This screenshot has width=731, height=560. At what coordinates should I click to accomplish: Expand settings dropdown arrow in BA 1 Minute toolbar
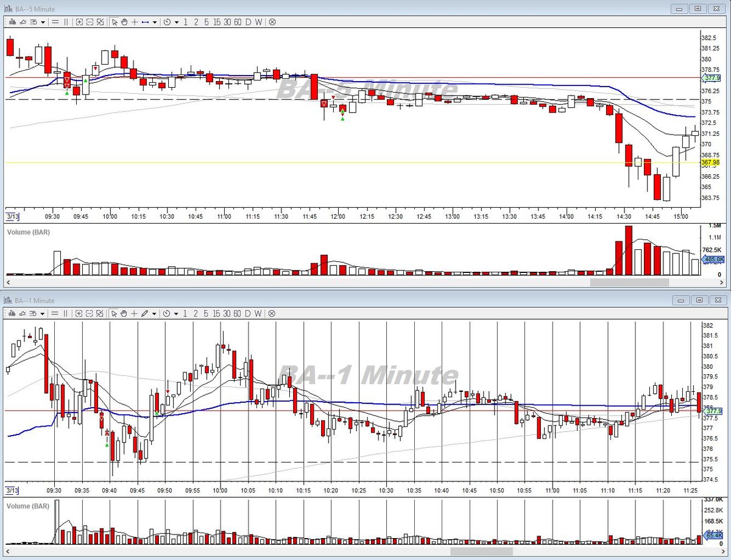coord(43,314)
